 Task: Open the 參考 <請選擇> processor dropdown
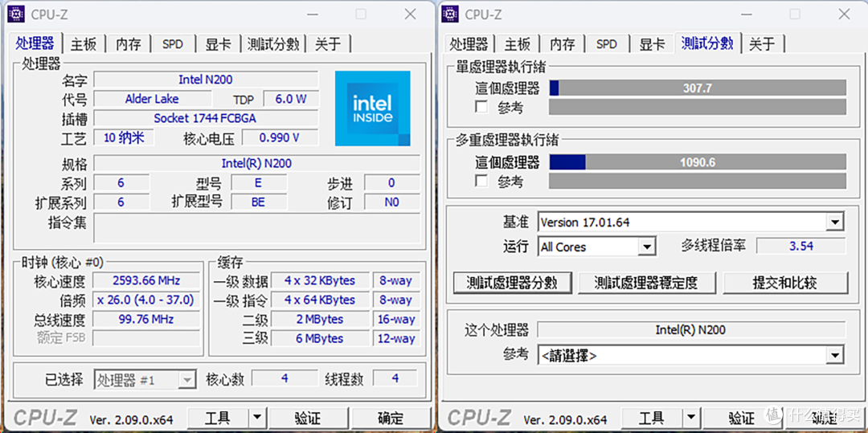click(834, 355)
